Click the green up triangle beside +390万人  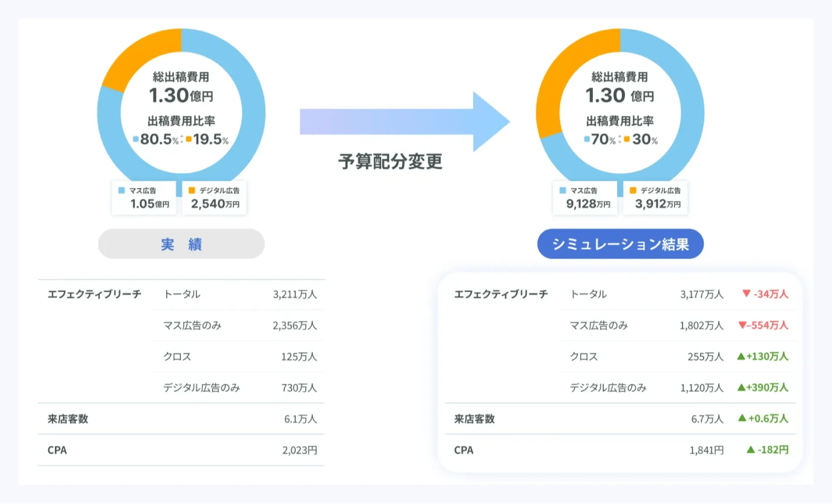(741, 387)
